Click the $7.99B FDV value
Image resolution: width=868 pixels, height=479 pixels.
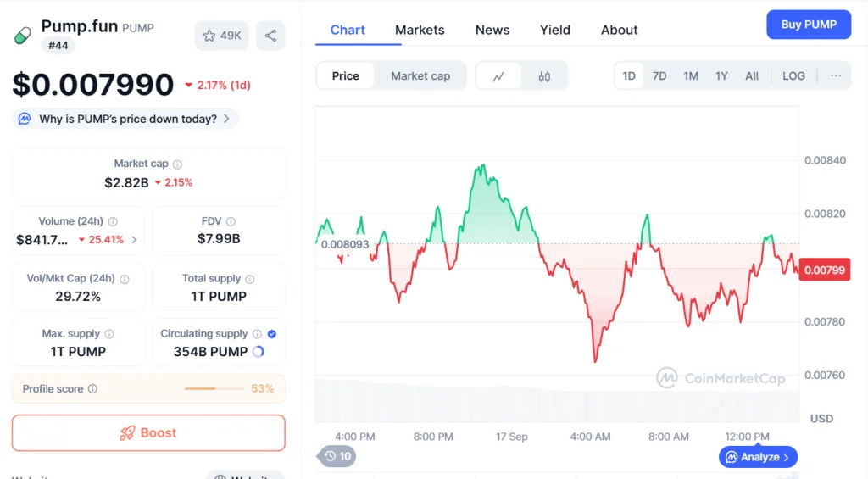[x=219, y=239]
